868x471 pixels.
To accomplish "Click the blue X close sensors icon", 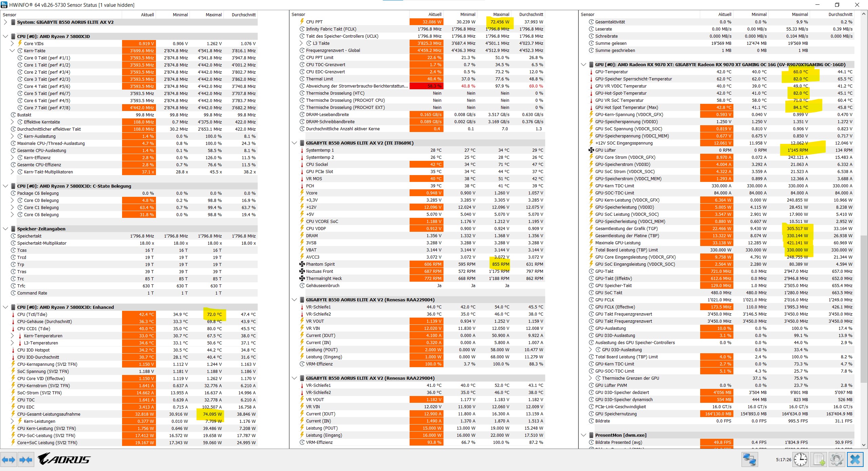I will tap(855, 460).
